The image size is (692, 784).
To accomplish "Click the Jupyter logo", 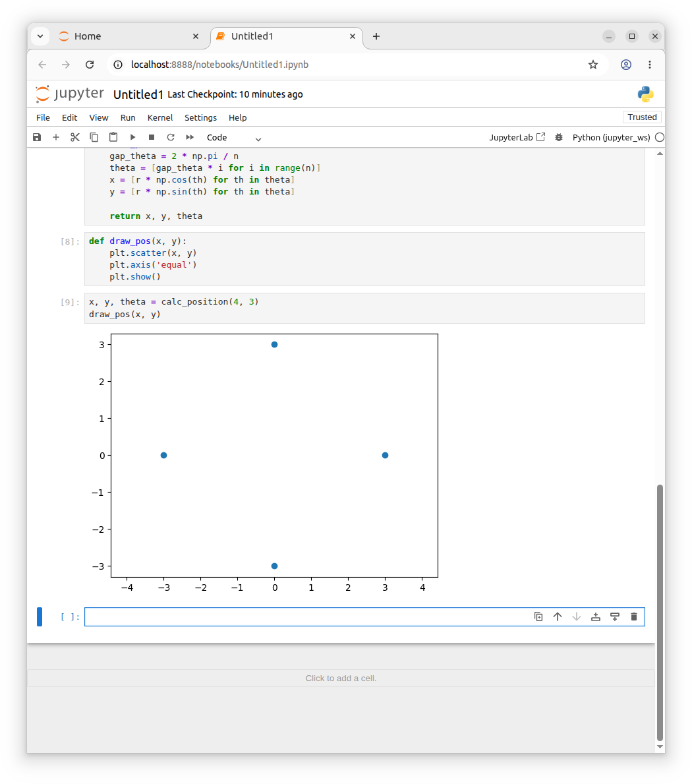I will (69, 94).
